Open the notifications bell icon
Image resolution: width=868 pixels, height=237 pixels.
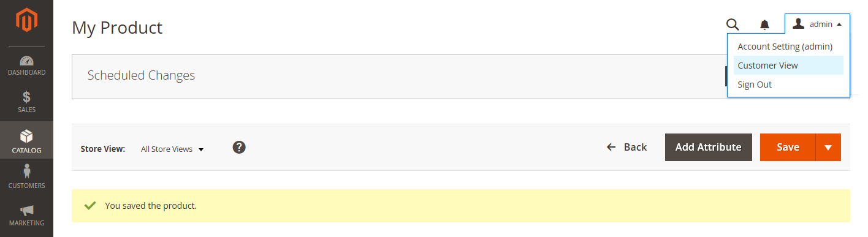coord(764,24)
